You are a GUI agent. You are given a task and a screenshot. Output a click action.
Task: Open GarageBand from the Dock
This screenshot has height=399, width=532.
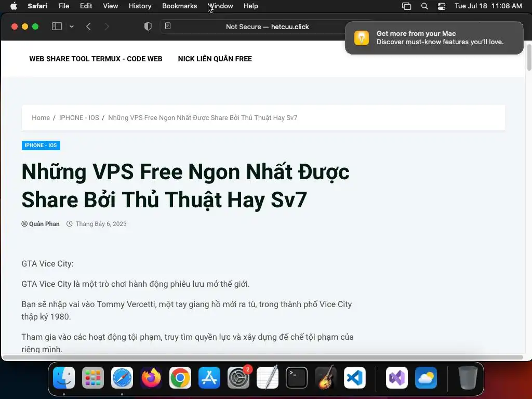pyautogui.click(x=326, y=377)
